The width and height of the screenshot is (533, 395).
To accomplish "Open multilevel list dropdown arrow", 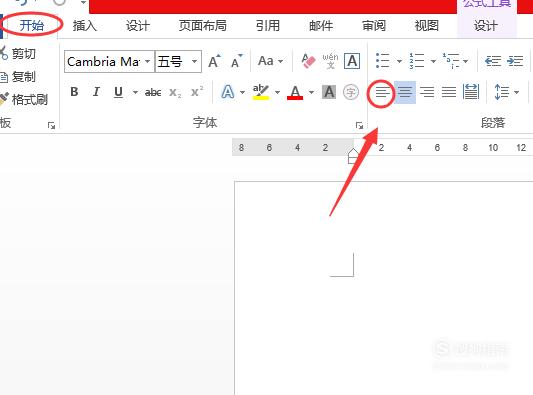I will (465, 62).
